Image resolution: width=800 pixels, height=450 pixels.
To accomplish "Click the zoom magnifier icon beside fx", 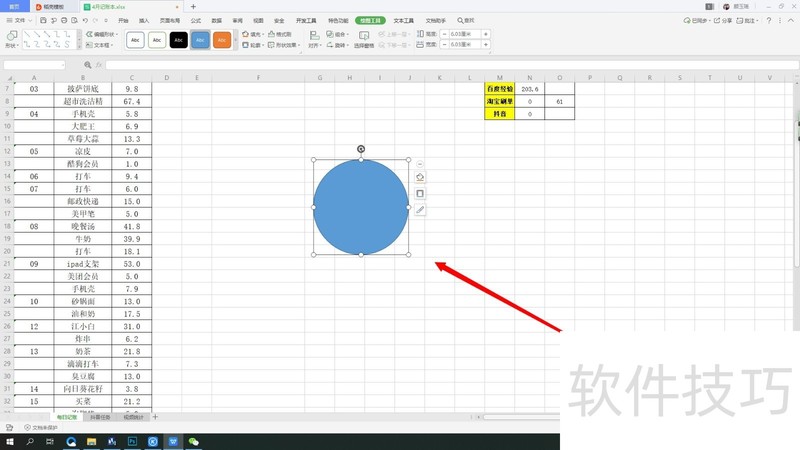I will tap(88, 65).
